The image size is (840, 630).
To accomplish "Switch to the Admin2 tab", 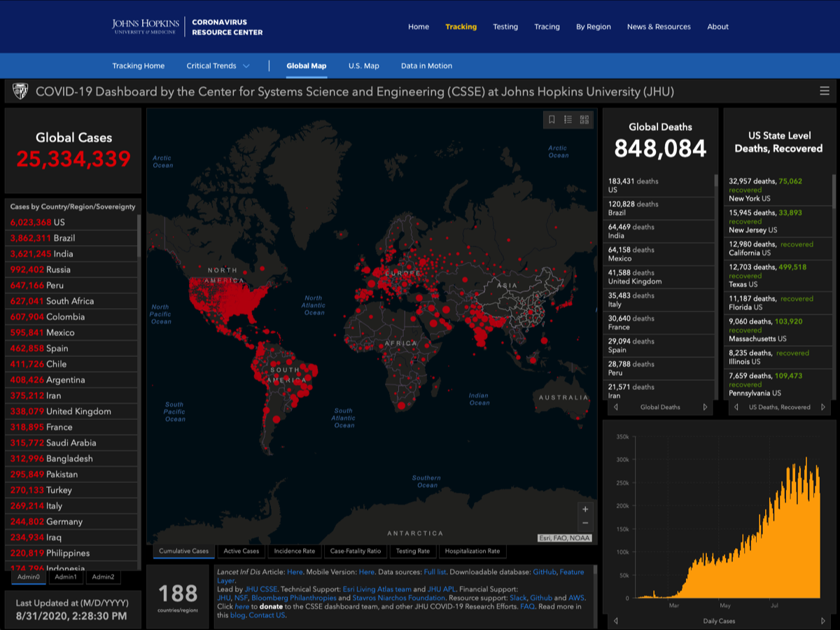I will point(103,577).
